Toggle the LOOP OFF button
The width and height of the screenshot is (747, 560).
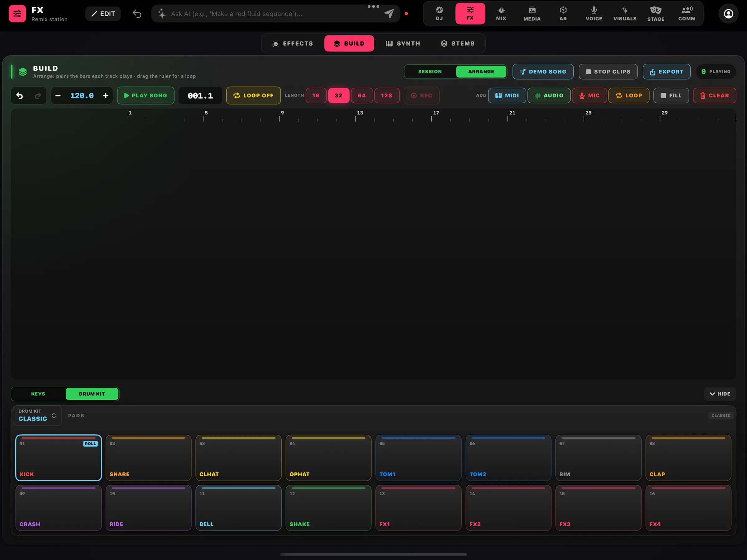point(253,96)
